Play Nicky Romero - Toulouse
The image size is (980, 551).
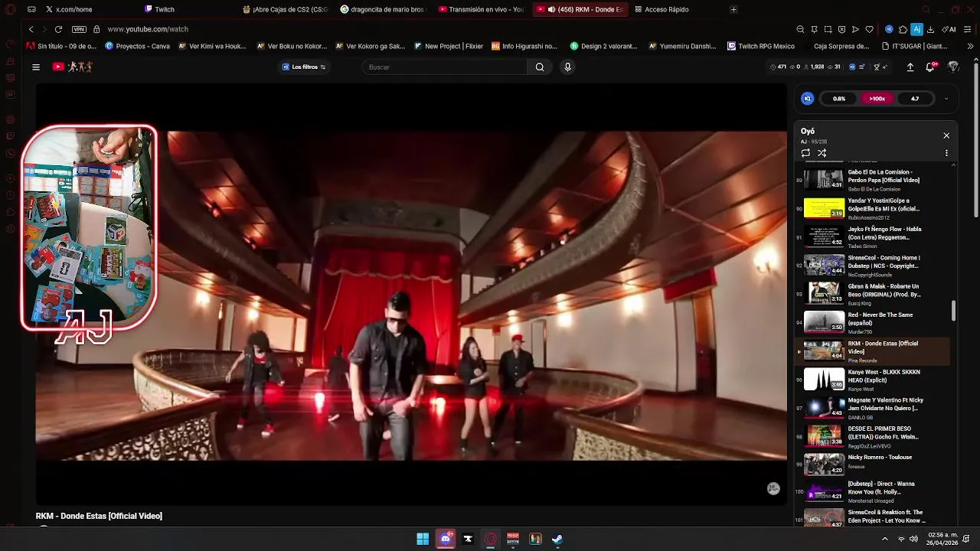873,465
